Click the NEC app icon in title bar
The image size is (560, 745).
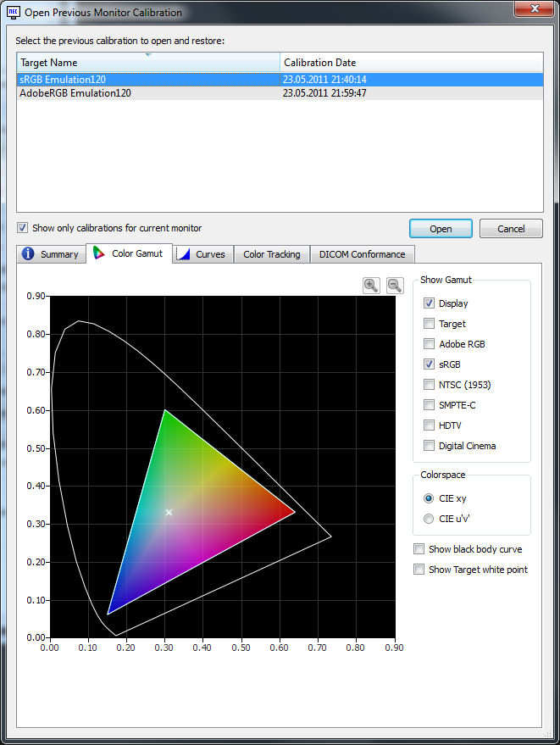(x=14, y=13)
